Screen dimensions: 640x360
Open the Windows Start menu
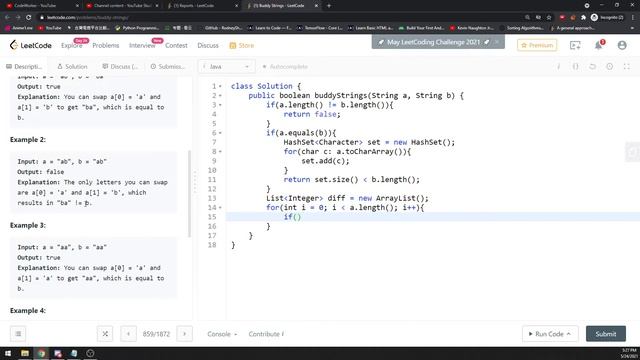tap(8, 353)
